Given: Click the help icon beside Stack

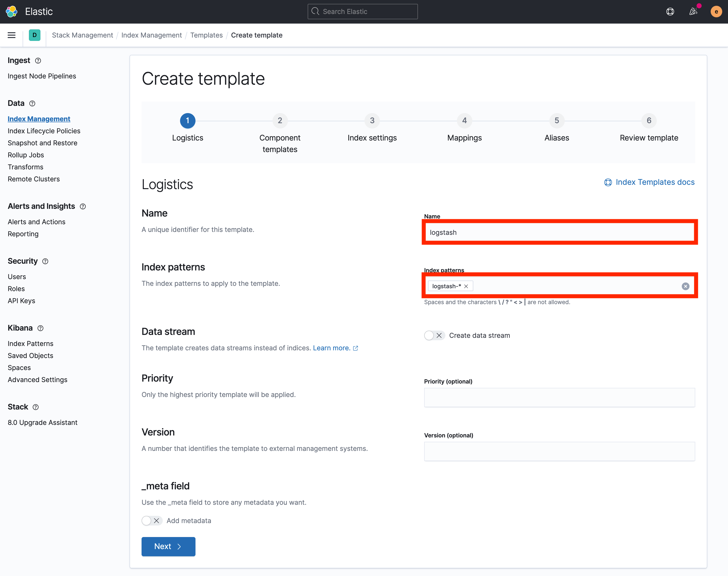Looking at the screenshot, I should [x=36, y=407].
